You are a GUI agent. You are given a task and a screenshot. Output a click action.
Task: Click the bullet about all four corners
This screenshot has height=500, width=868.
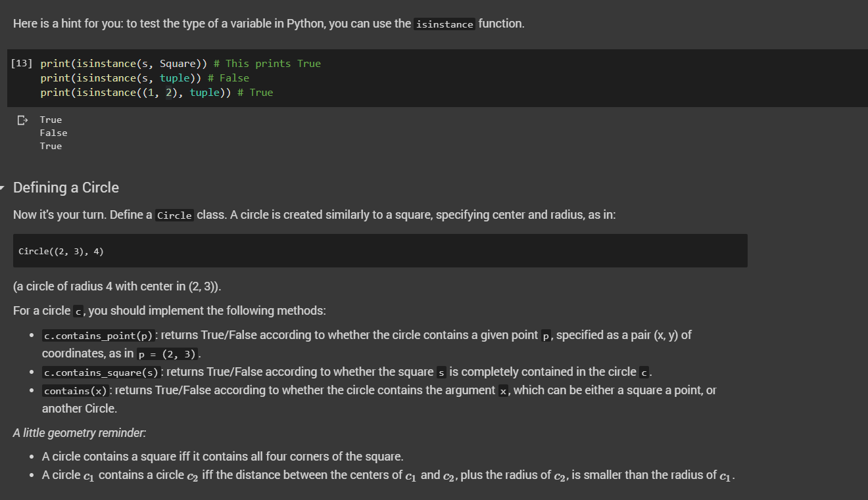tap(223, 456)
